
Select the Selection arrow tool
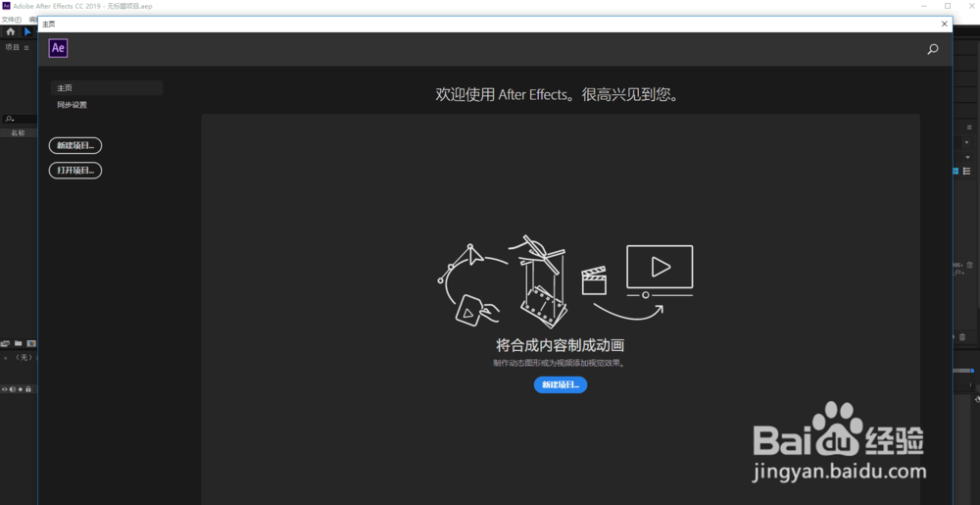[x=28, y=32]
